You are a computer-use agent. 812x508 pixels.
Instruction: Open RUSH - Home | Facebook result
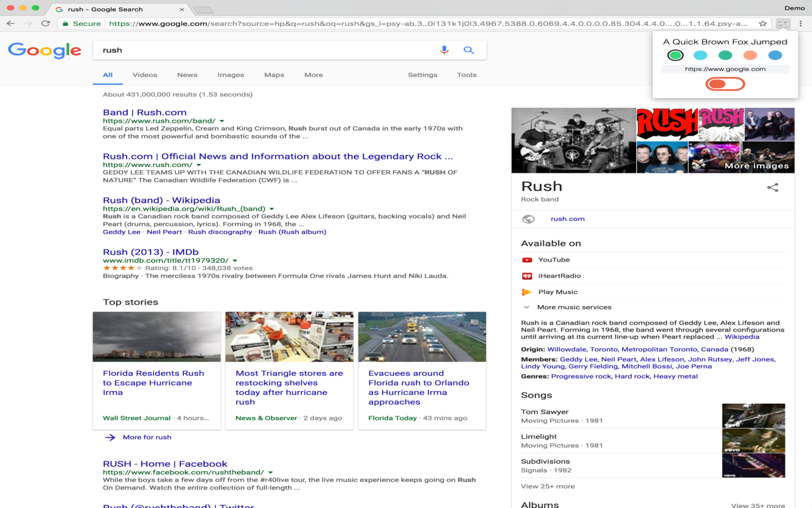(165, 464)
